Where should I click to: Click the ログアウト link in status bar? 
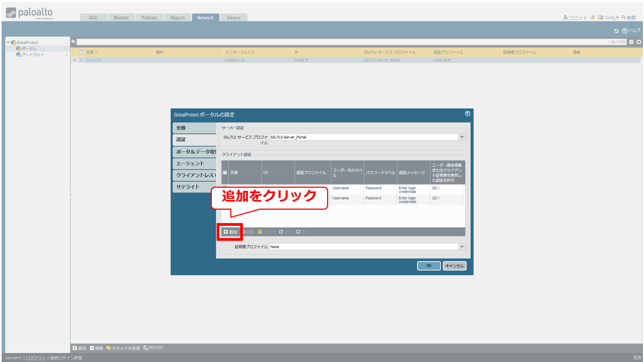(x=36, y=358)
